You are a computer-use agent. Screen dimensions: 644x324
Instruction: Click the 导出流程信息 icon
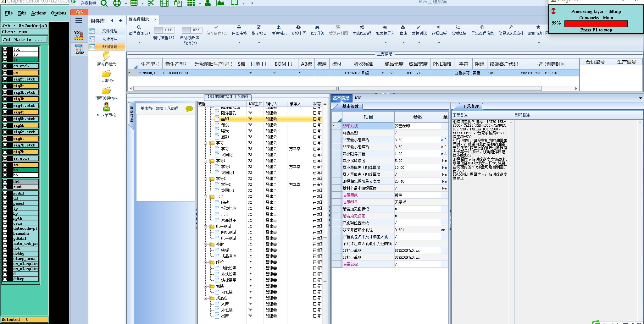click(x=482, y=27)
